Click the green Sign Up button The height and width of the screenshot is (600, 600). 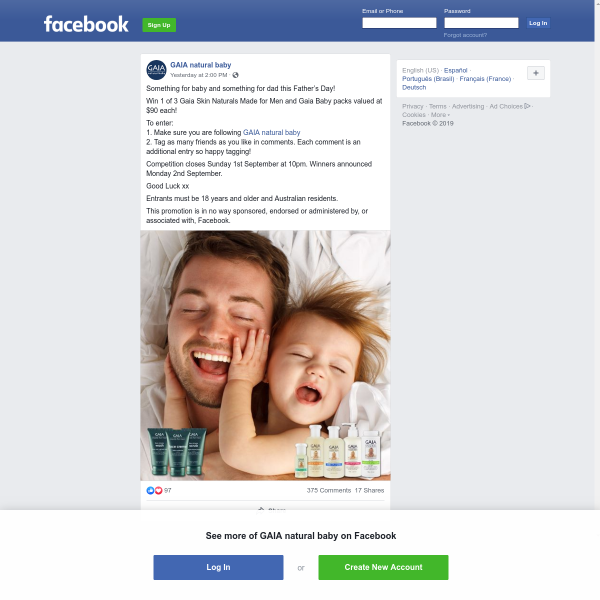point(159,25)
